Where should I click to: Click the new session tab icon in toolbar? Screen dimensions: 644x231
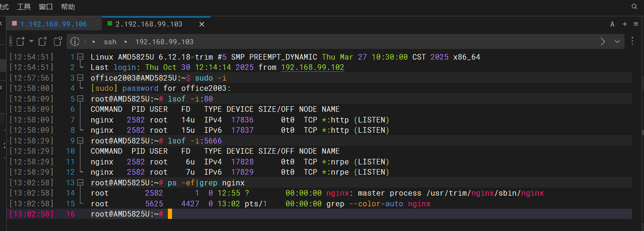(20, 41)
